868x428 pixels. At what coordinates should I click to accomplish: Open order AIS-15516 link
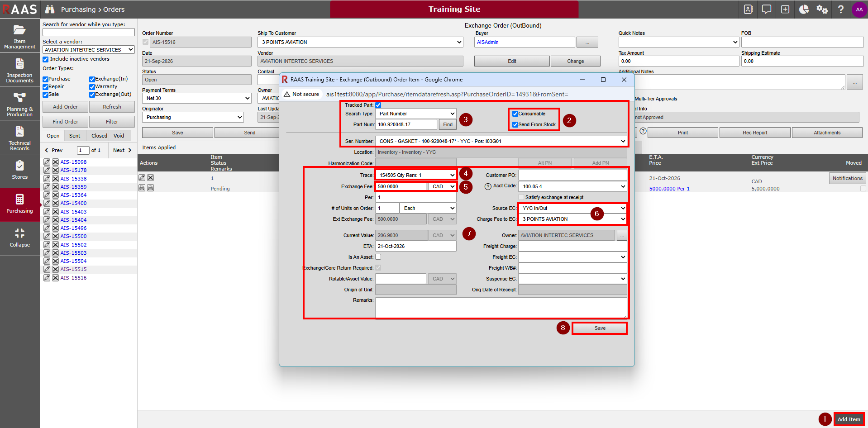pyautogui.click(x=73, y=278)
